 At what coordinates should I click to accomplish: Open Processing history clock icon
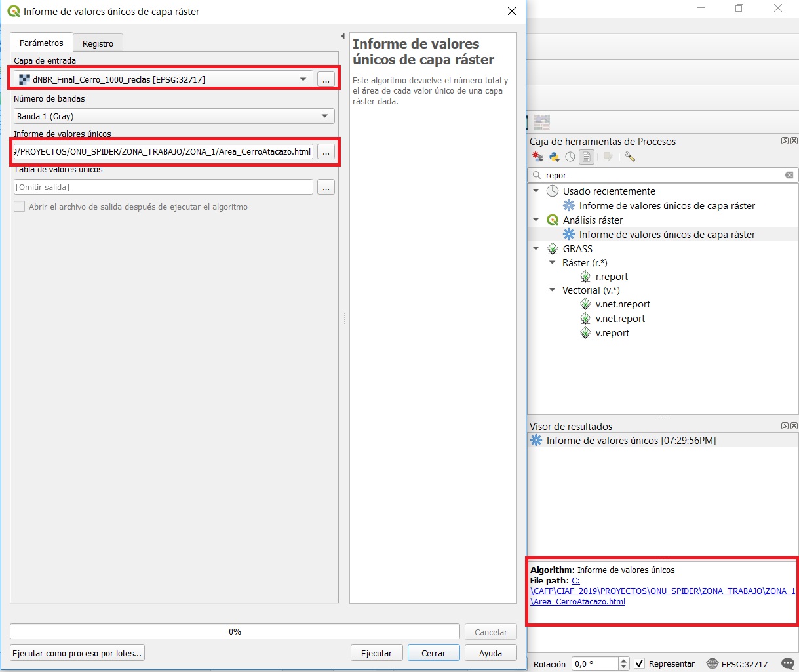click(x=570, y=157)
